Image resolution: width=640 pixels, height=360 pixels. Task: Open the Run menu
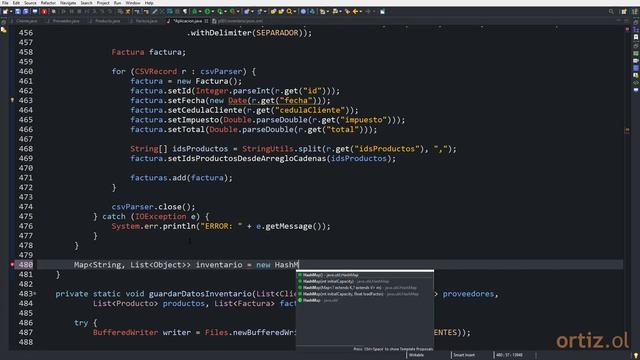(118, 3)
